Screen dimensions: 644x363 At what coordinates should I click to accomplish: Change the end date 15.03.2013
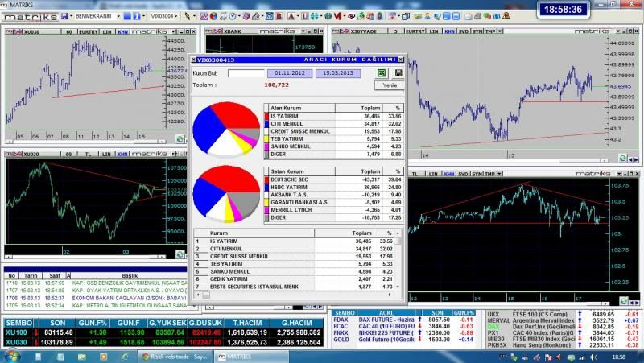[338, 73]
